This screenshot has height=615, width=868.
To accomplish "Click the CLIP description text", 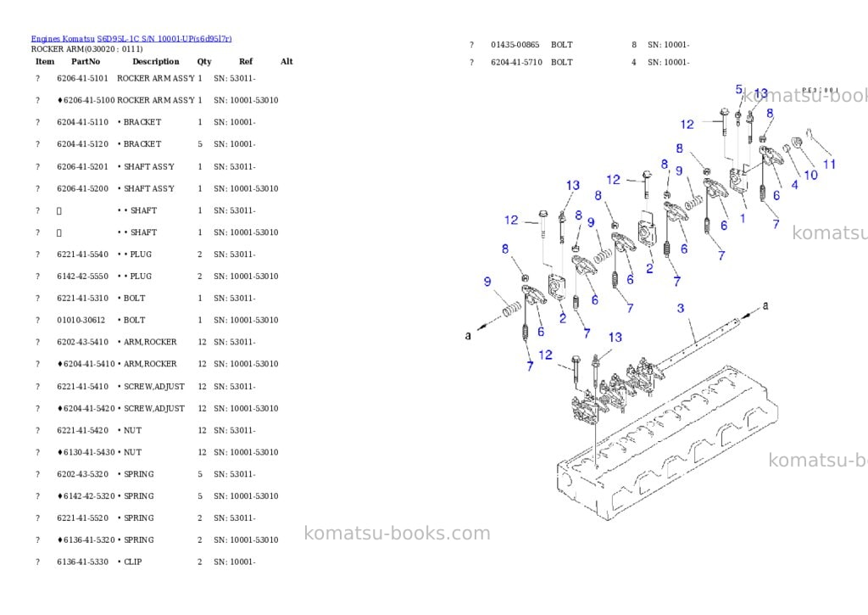I will (x=133, y=562).
